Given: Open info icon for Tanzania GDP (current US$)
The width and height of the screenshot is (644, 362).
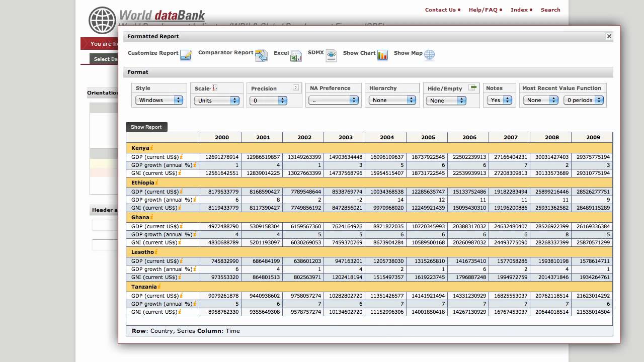Looking at the screenshot, I should click(x=182, y=296).
